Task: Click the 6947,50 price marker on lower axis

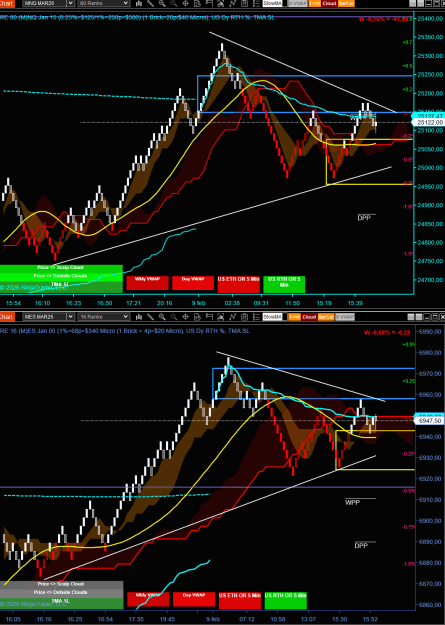Action: [429, 421]
